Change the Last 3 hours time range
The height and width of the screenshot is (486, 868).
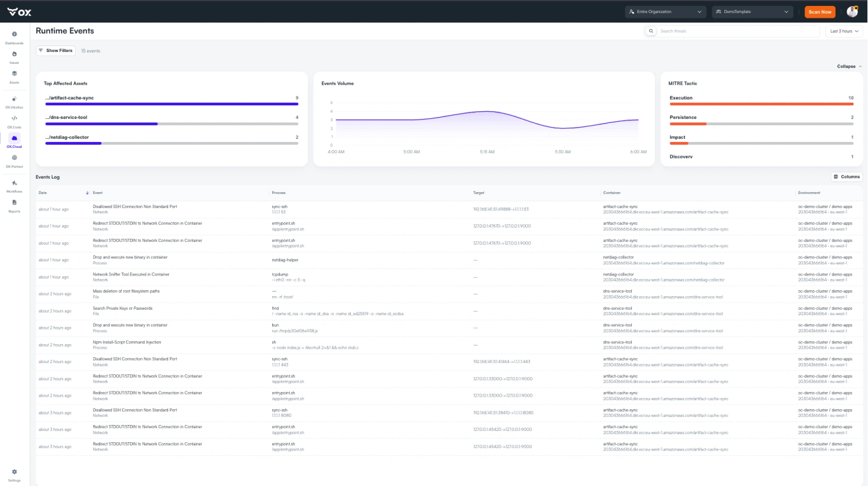[x=844, y=31]
